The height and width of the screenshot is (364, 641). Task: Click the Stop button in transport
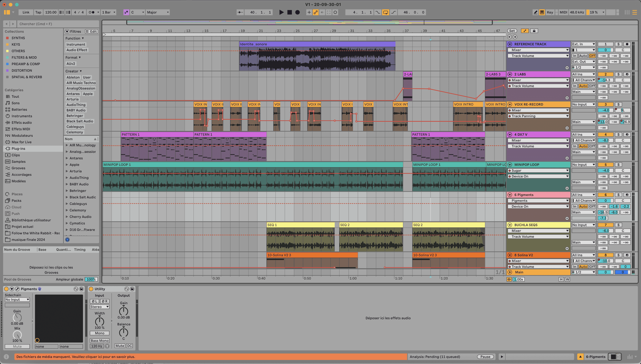290,12
